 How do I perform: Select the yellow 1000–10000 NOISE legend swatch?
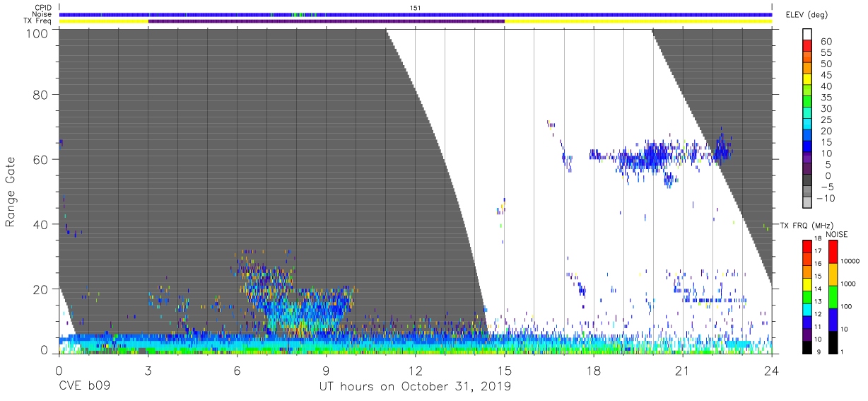[x=833, y=274]
